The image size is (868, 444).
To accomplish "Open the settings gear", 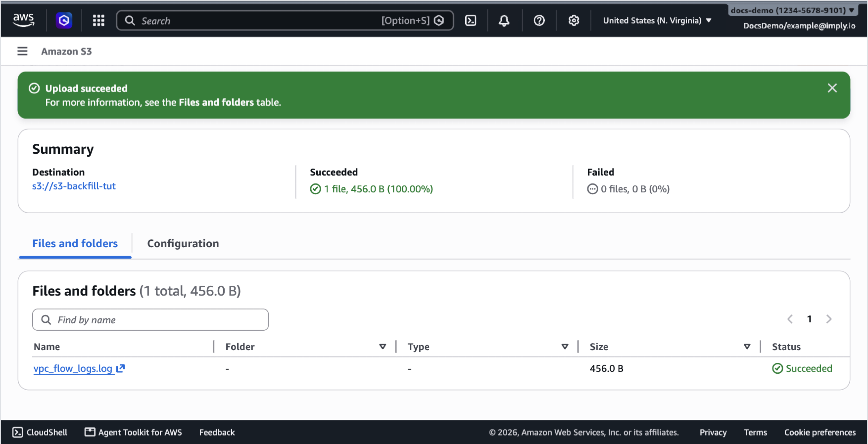I will pos(574,20).
